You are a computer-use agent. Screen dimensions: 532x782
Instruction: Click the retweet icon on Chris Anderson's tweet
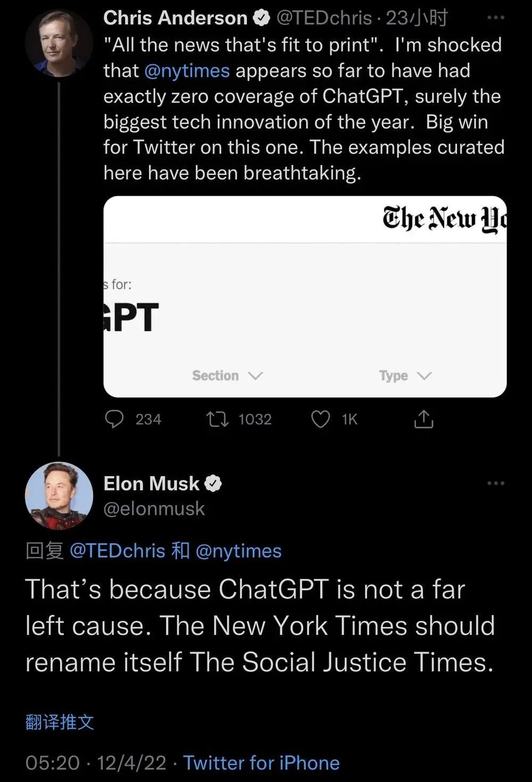pos(218,419)
